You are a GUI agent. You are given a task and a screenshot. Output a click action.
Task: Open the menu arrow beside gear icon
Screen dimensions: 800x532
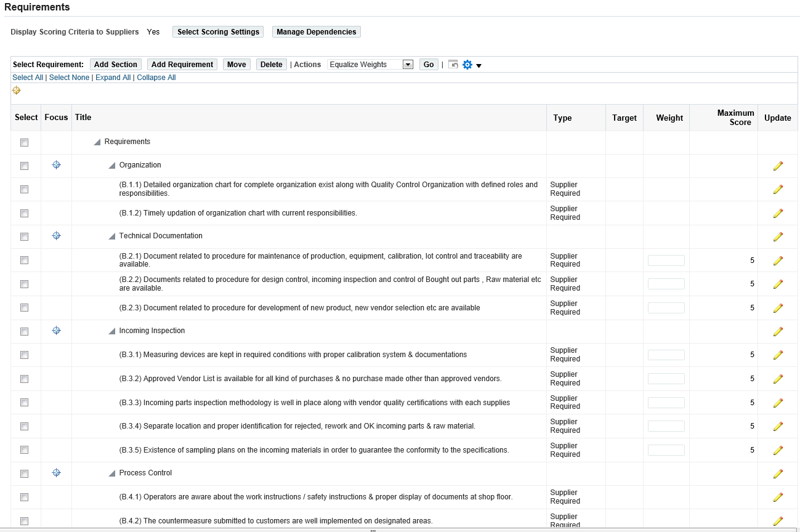click(x=479, y=66)
